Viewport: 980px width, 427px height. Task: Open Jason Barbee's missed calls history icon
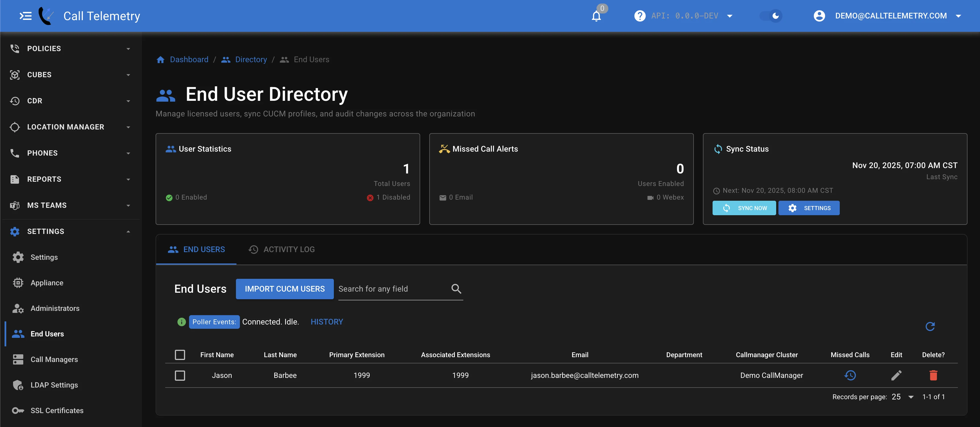[x=850, y=375]
